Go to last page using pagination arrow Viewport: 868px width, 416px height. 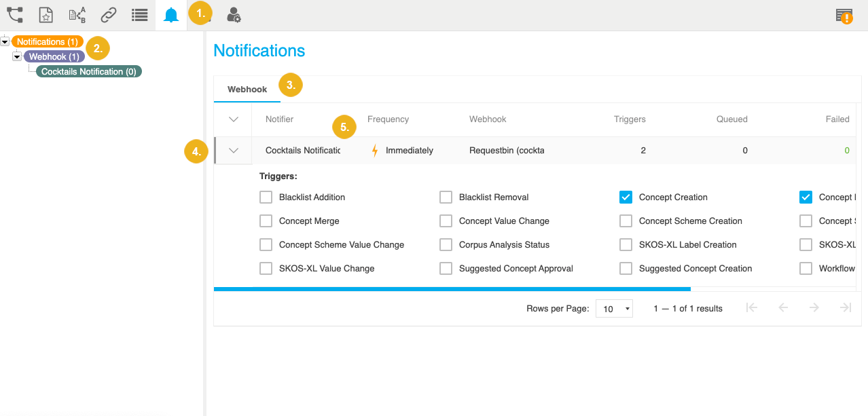pyautogui.click(x=845, y=307)
